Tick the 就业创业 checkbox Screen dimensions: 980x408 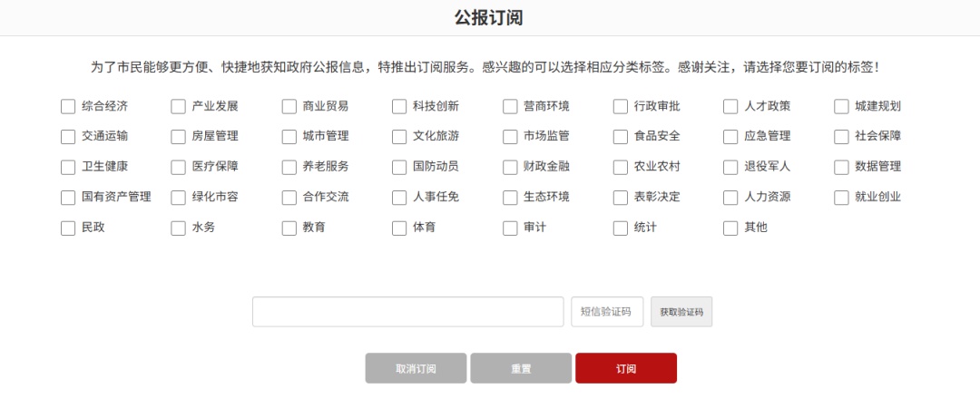(x=841, y=198)
